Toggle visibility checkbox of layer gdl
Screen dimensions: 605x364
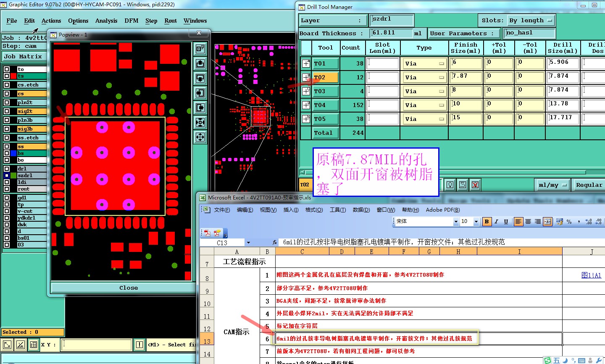pyautogui.click(x=7, y=198)
